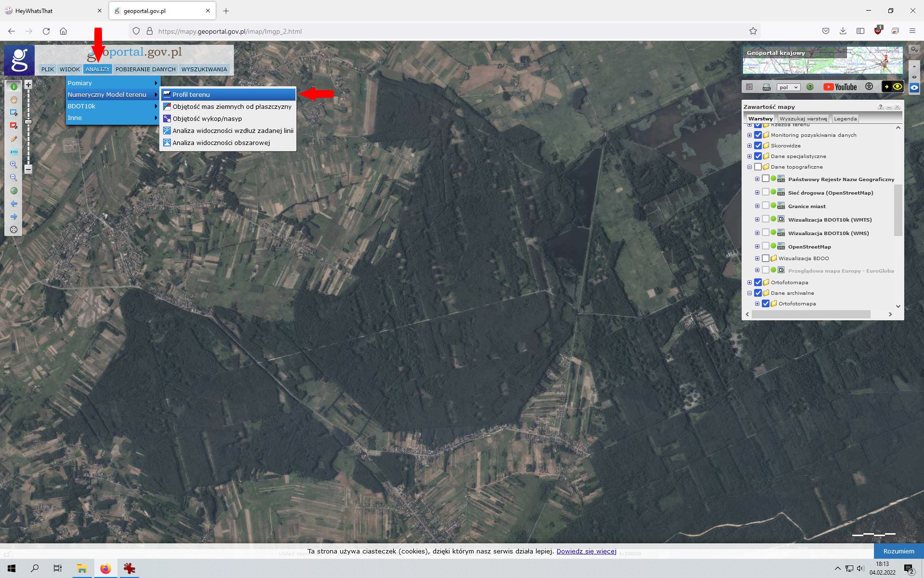Expand the Ortofotomapa layer group
This screenshot has height=578, width=924.
[x=749, y=283]
